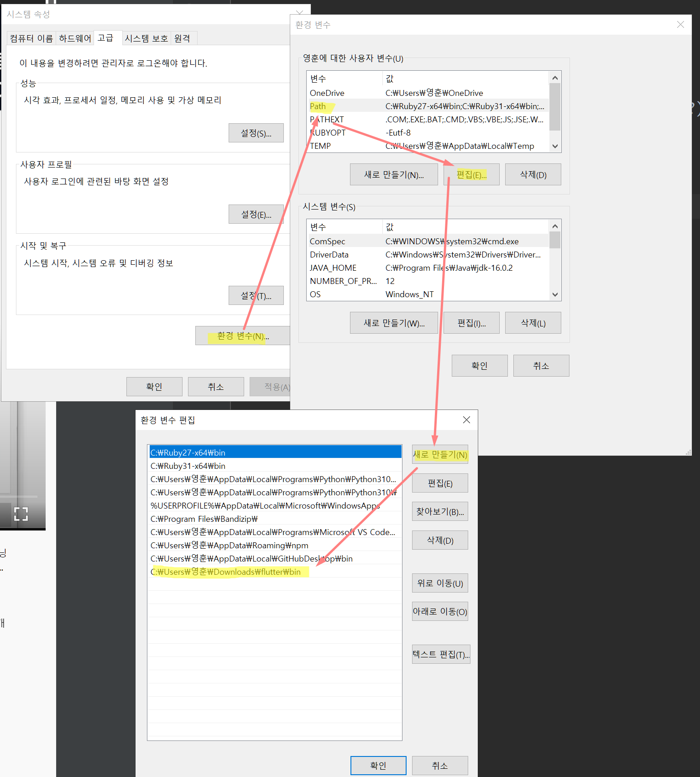This screenshot has width=700, height=777.
Task: Open performance 설정(S) settings
Action: (x=256, y=133)
